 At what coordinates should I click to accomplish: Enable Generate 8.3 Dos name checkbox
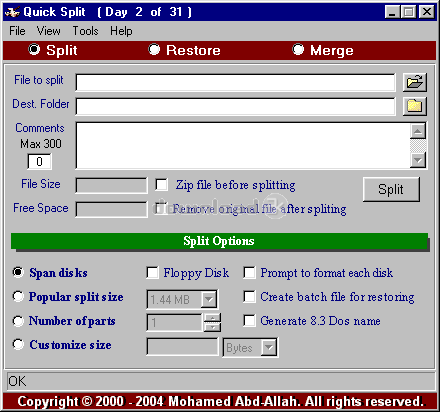tap(249, 321)
